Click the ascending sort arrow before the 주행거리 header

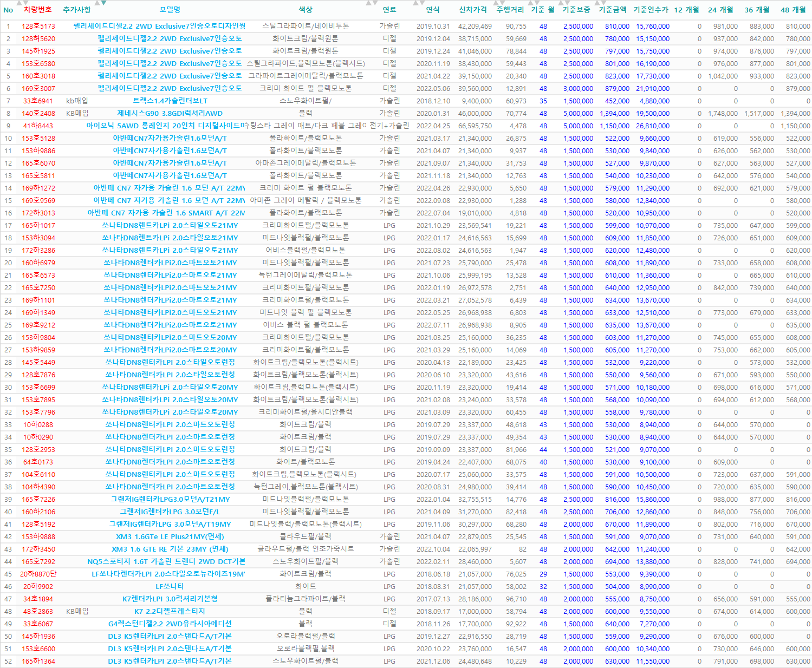(x=495, y=3)
